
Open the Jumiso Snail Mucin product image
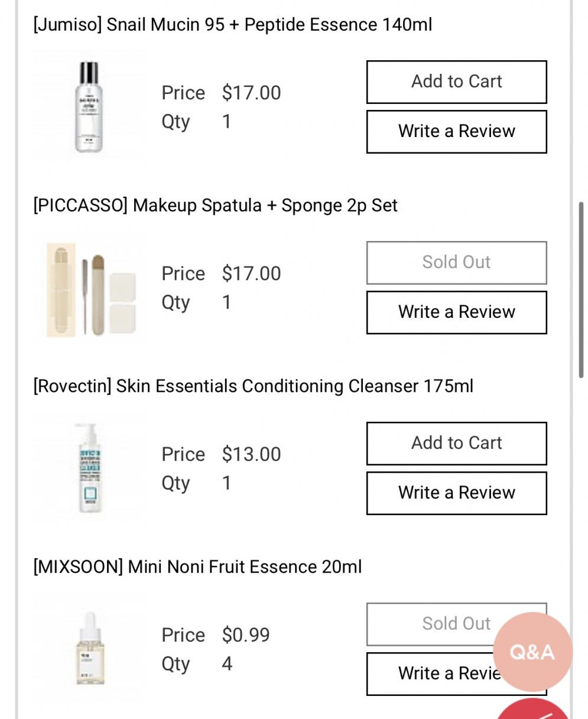coord(89,107)
